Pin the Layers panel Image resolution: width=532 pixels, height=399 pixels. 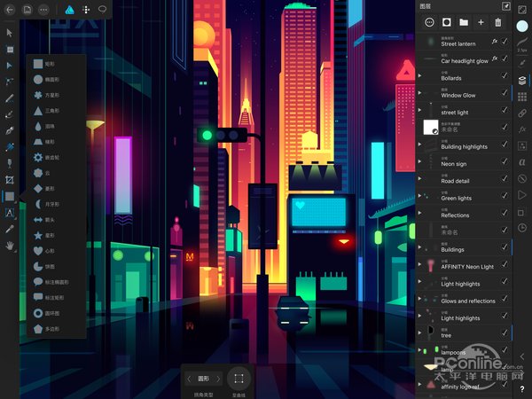[506, 6]
